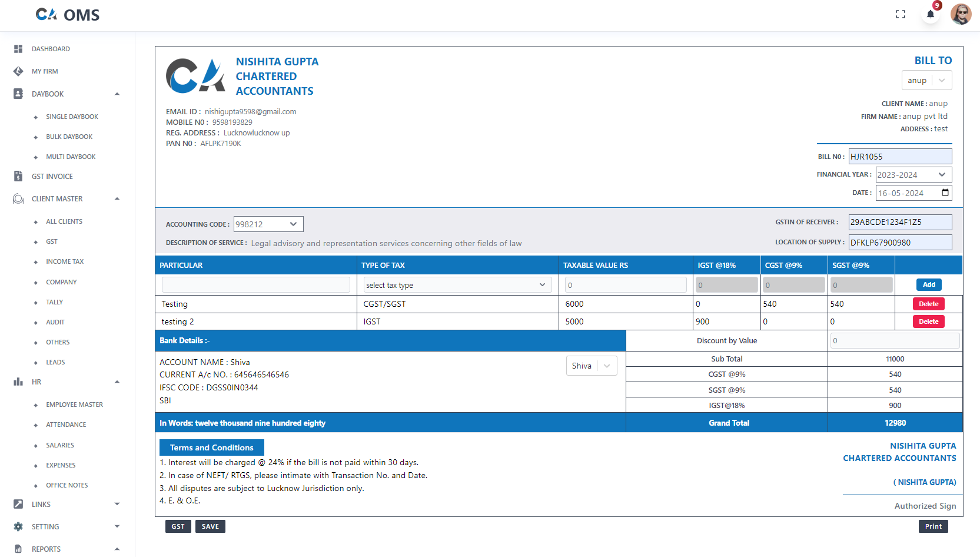Go to Single Daybook
The width and height of the screenshot is (980, 557).
(x=72, y=116)
